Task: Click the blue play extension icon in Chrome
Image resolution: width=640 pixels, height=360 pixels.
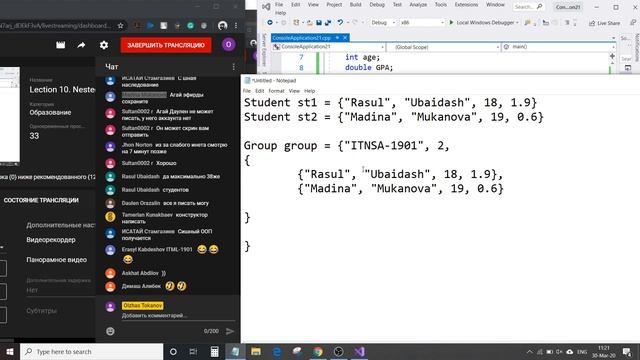Action: (151, 26)
